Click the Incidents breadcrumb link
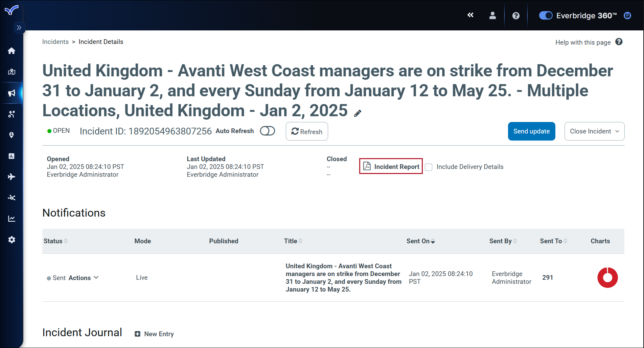Viewport: 644px width, 348px height. 55,42
